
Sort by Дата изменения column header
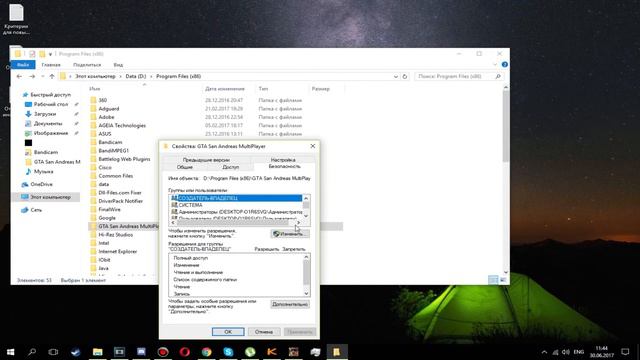tap(225, 89)
